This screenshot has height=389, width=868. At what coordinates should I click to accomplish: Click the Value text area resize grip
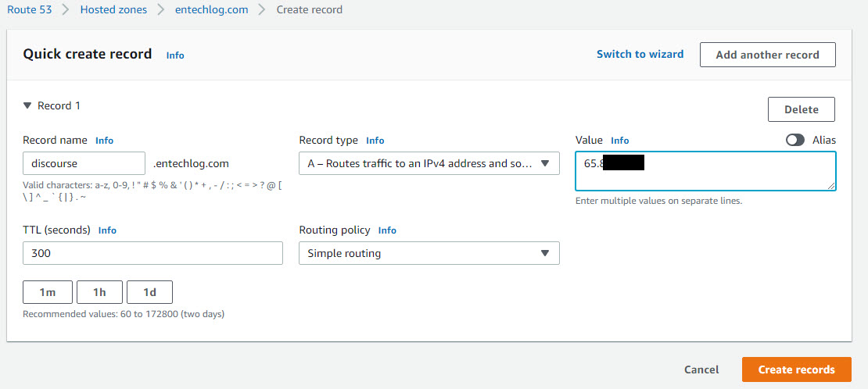831,186
